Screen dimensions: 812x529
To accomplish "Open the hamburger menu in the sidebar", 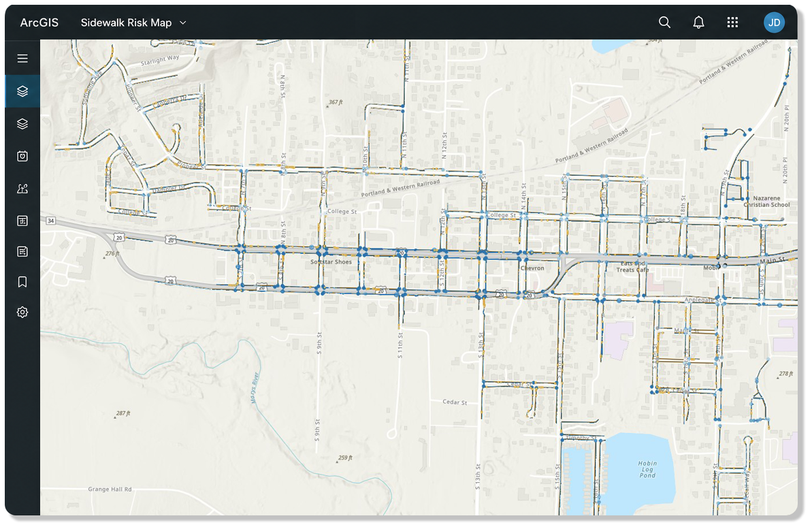I will point(22,59).
